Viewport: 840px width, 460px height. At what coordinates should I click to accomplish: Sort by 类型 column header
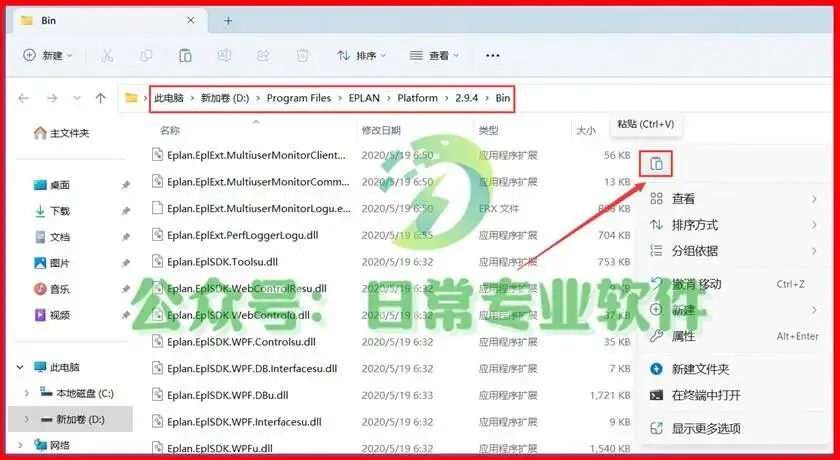[488, 130]
